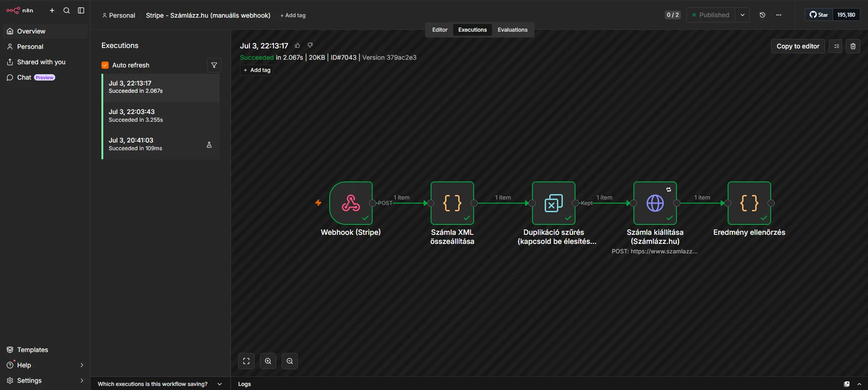Click flask test icon on 20:41:03 execution
868x390 pixels.
[x=209, y=145]
